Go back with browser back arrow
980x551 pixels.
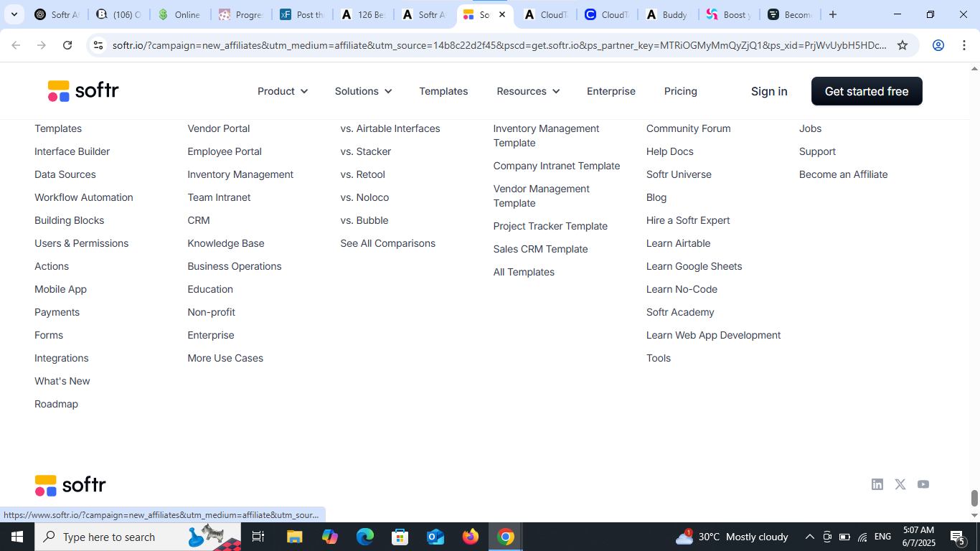click(x=16, y=45)
